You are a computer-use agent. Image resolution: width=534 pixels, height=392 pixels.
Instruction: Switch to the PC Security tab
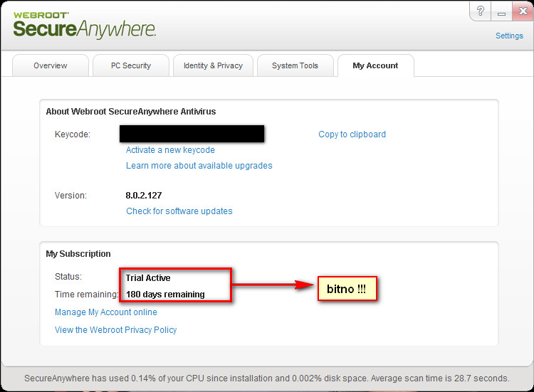(x=131, y=65)
